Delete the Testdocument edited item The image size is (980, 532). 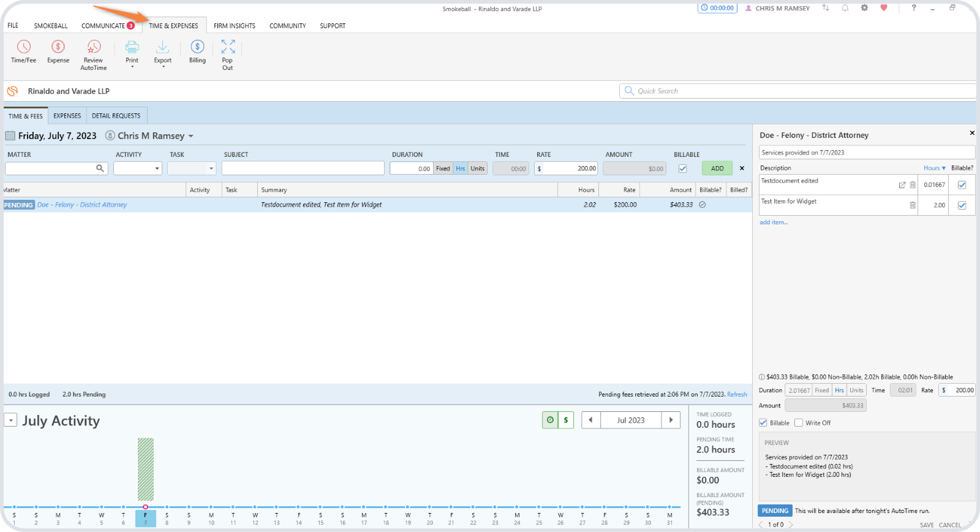coord(913,185)
